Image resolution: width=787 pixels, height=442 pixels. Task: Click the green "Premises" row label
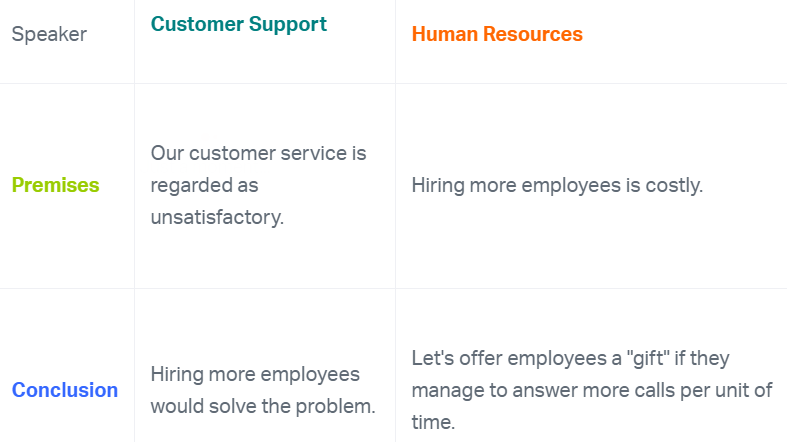click(55, 185)
